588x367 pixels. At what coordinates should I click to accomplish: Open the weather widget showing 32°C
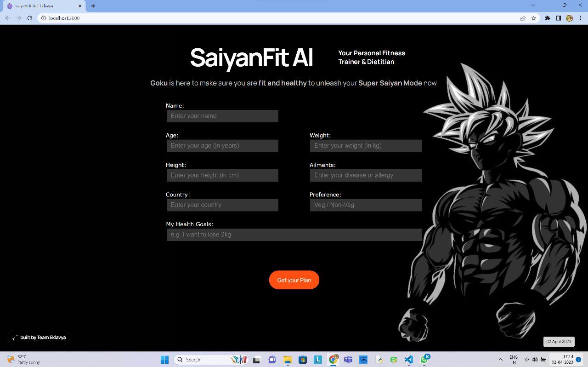[23, 360]
